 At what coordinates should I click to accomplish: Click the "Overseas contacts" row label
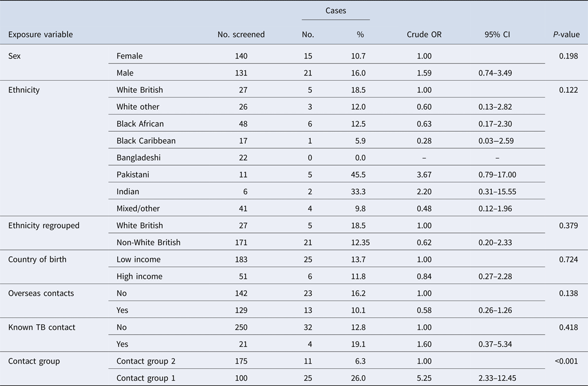(x=40, y=293)
